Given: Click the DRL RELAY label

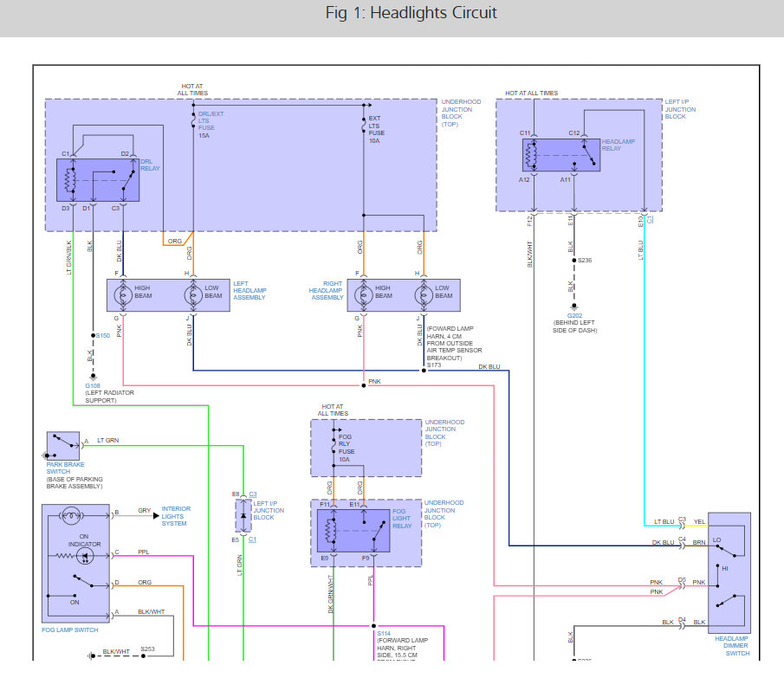Looking at the screenshot, I should click(x=150, y=165).
